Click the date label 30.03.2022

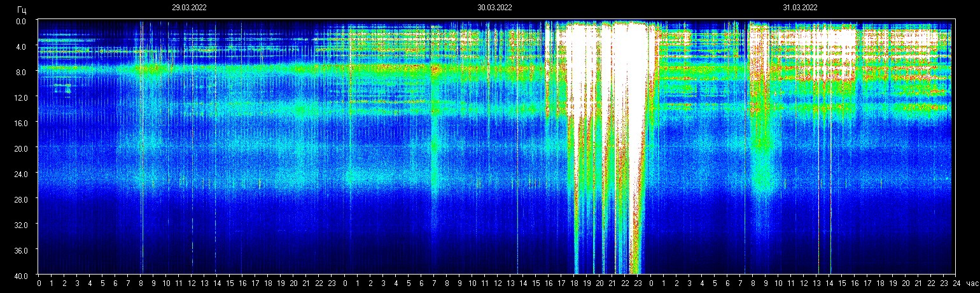(494, 8)
